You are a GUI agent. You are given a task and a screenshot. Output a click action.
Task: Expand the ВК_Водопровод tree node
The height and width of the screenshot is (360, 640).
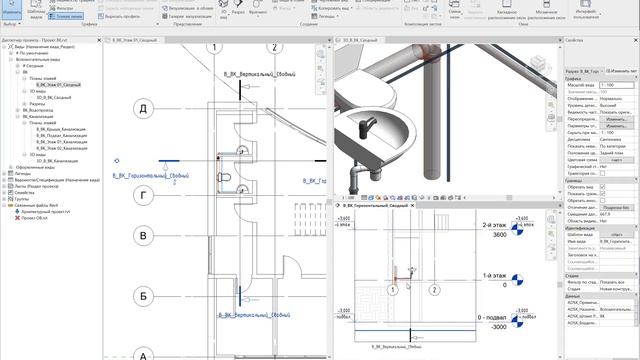pyautogui.click(x=18, y=110)
